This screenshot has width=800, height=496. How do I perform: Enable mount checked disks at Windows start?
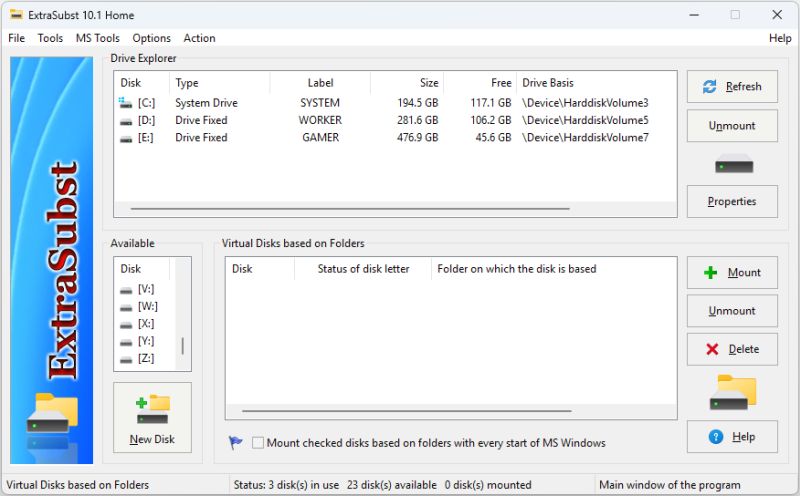click(259, 443)
